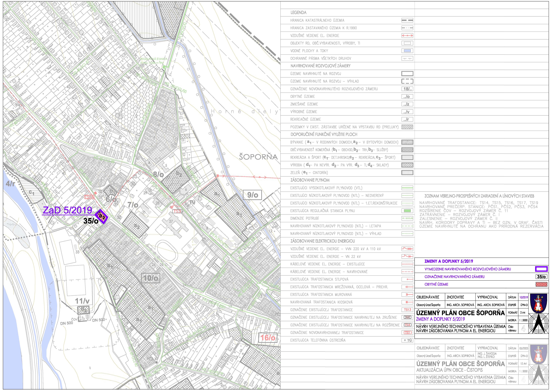The height and width of the screenshot is (392, 552).
Task: Click the VVN 220 kV line legend symbol
Action: (407, 249)
